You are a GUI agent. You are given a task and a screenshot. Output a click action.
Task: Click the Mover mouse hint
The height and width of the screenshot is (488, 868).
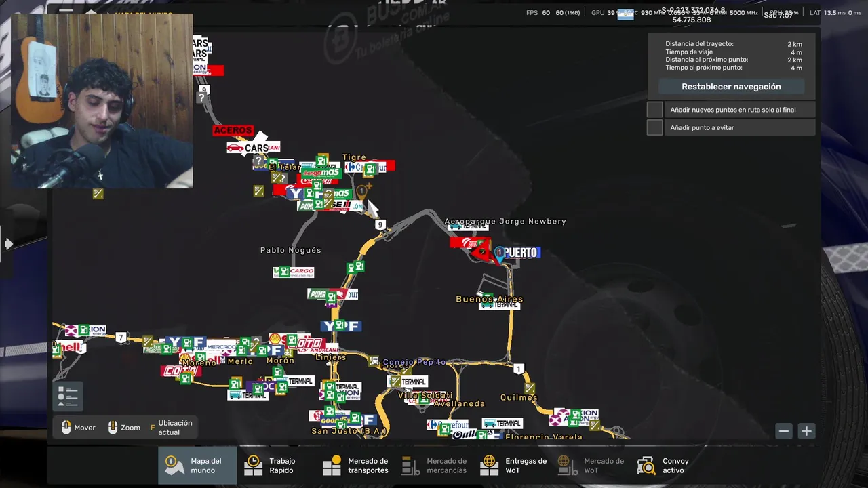(x=78, y=428)
